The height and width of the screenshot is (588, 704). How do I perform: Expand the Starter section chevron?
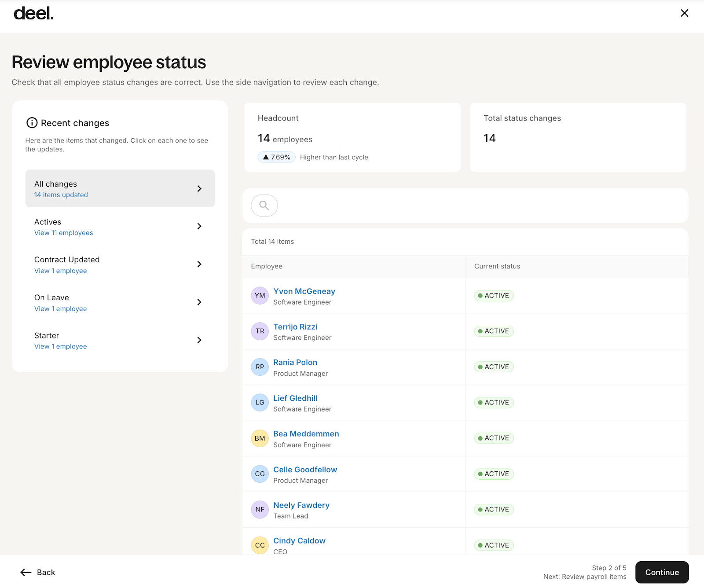click(199, 340)
